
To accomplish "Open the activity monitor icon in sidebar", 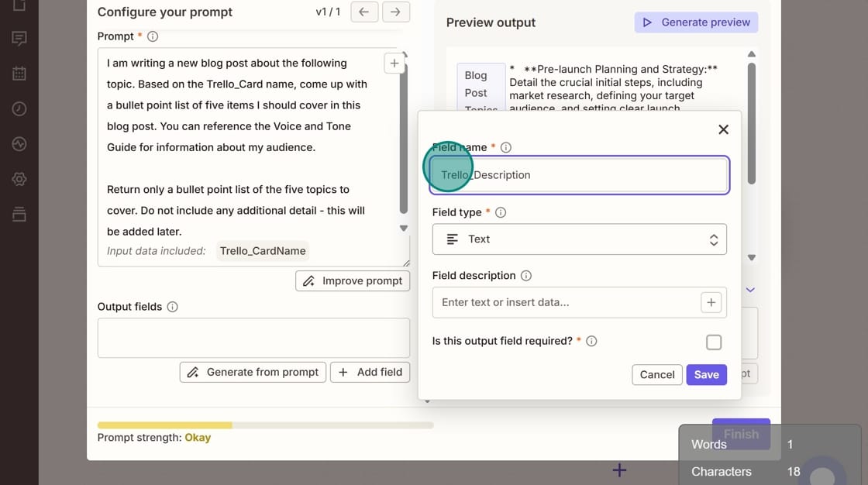I will (19, 143).
